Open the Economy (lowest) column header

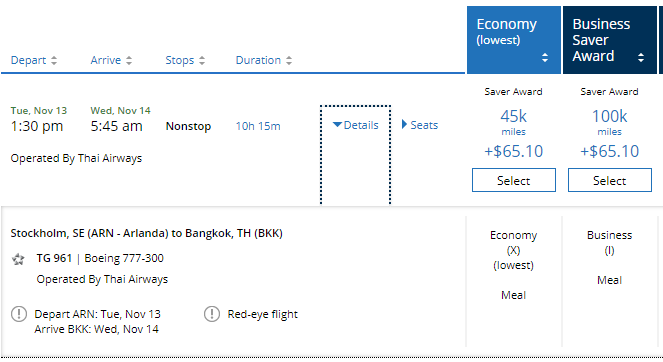click(x=514, y=40)
